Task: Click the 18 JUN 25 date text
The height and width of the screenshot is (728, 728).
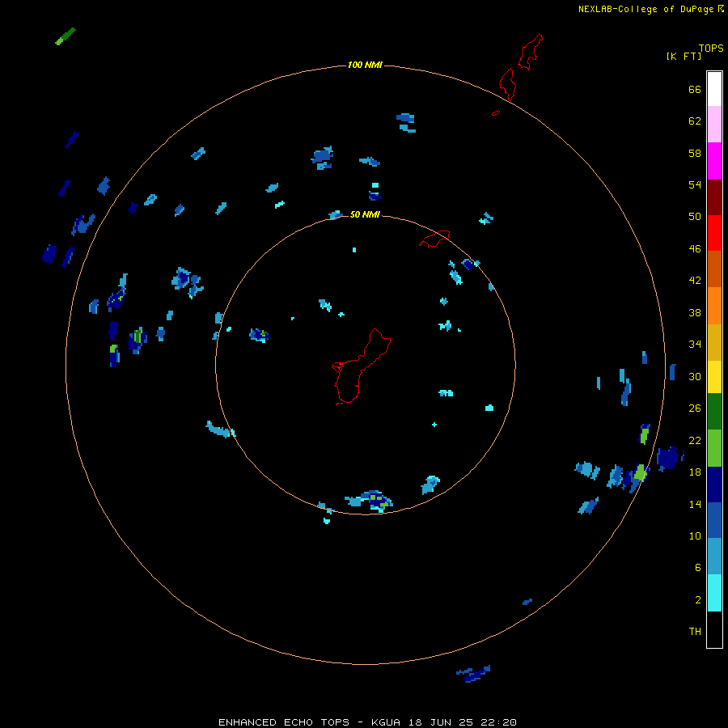Action: point(439,722)
